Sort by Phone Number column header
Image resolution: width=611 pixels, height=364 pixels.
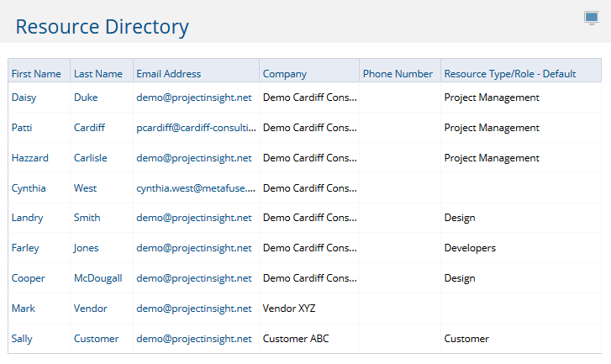point(398,74)
